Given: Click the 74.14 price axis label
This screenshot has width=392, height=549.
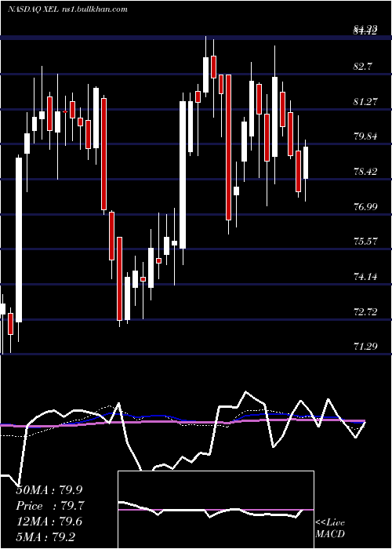Looking at the screenshot, I should coord(365,277).
